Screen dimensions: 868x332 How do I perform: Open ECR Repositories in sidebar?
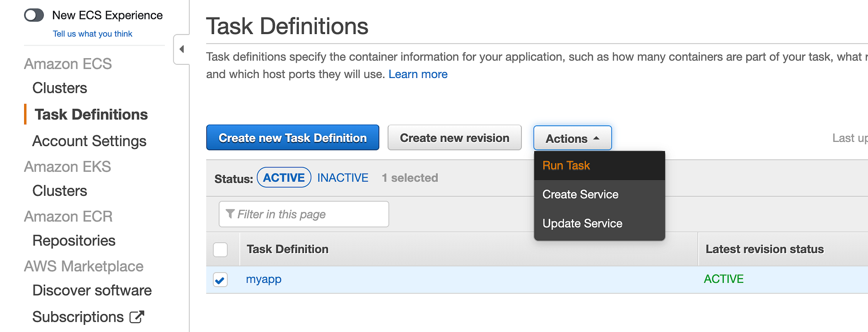click(74, 240)
